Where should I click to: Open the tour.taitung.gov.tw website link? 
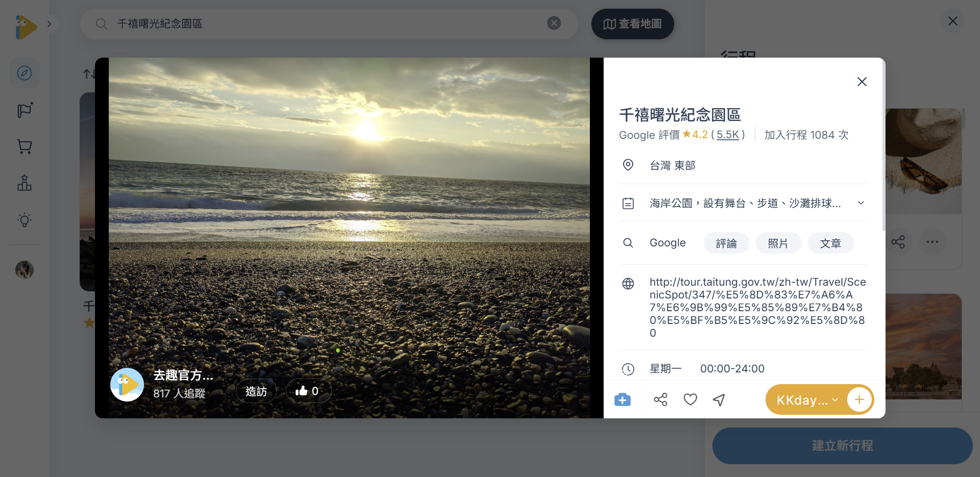pos(756,306)
